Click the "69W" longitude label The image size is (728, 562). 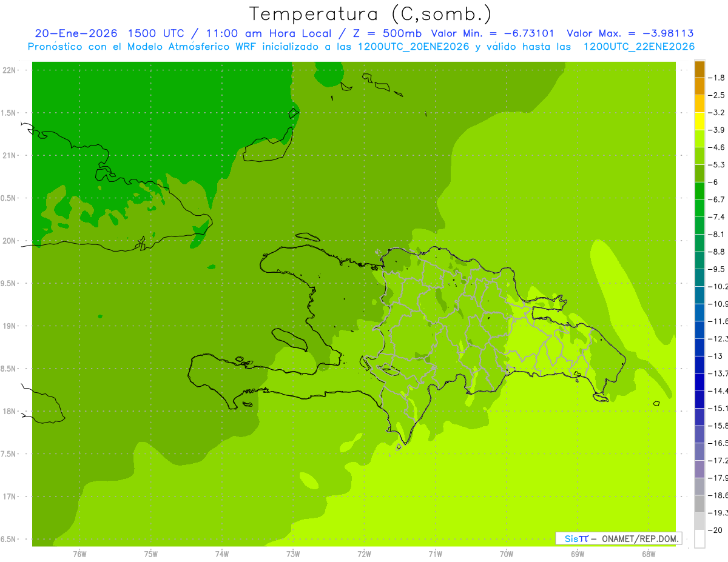[x=578, y=554]
